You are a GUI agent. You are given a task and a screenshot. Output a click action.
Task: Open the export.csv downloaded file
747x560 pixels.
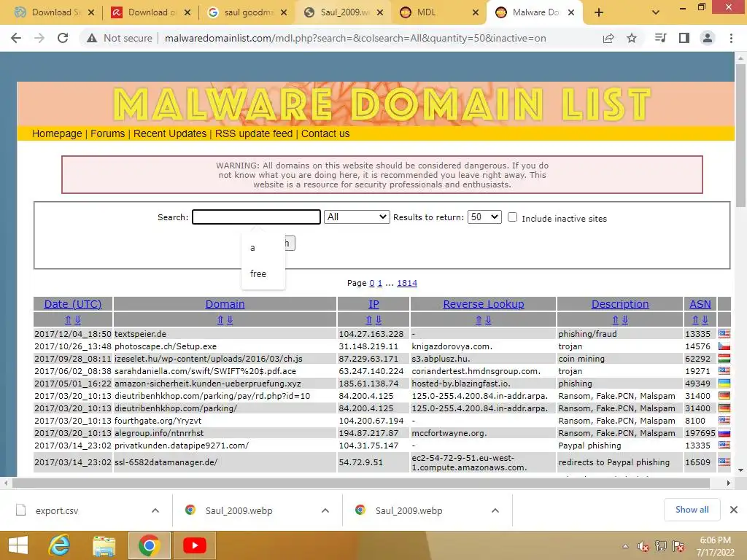pyautogui.click(x=57, y=510)
